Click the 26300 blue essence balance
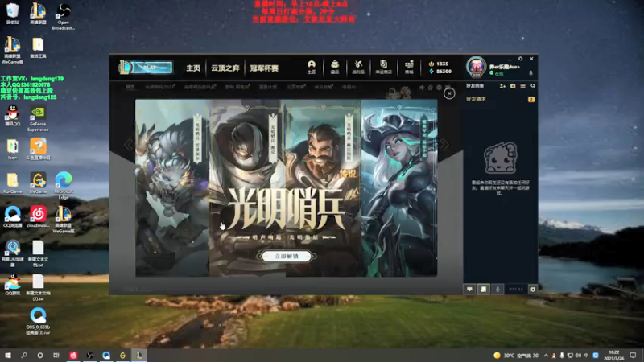 (440, 72)
